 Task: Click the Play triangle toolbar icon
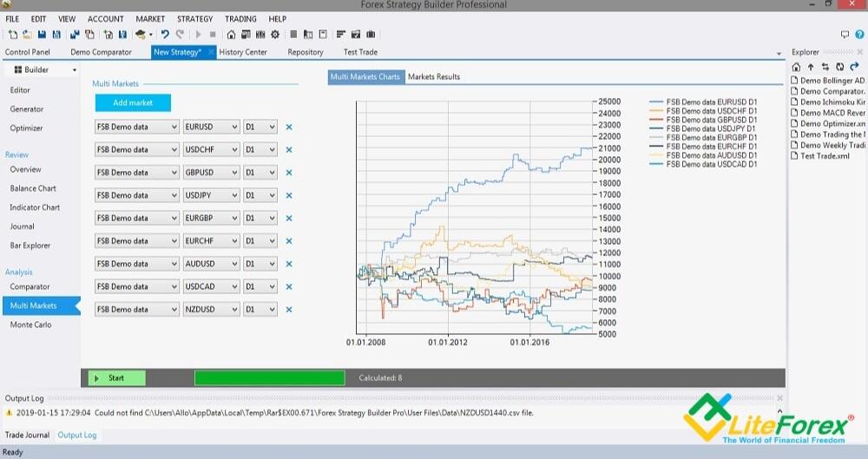(198, 35)
